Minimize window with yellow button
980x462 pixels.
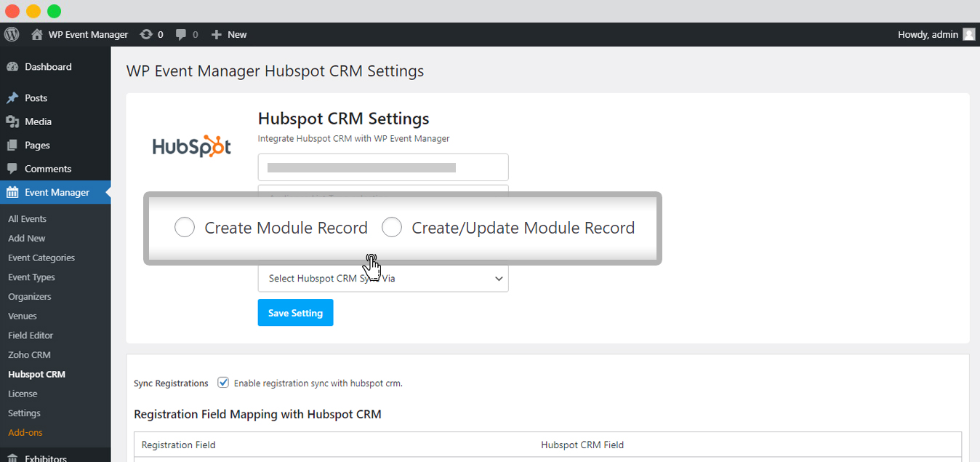[33, 11]
